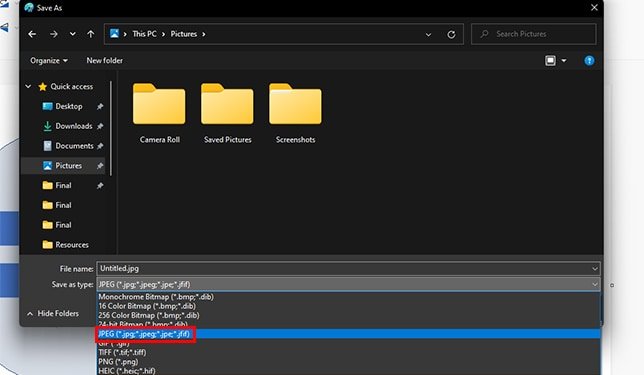Collapse the Quick access tree
The height and width of the screenshot is (375, 644).
[28, 86]
